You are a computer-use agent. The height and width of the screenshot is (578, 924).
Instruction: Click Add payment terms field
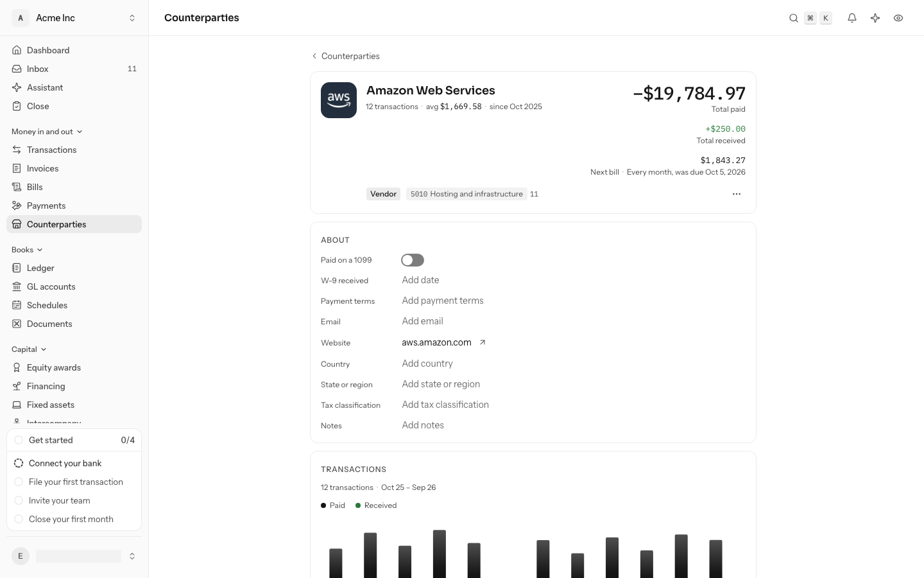(x=443, y=301)
